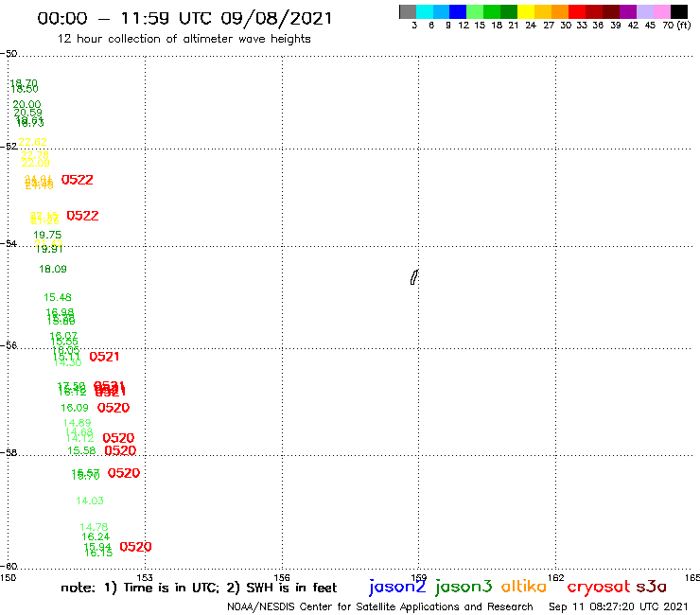The width and height of the screenshot is (700, 615).
Task: Click the small island outline on the map
Action: pyautogui.click(x=413, y=277)
